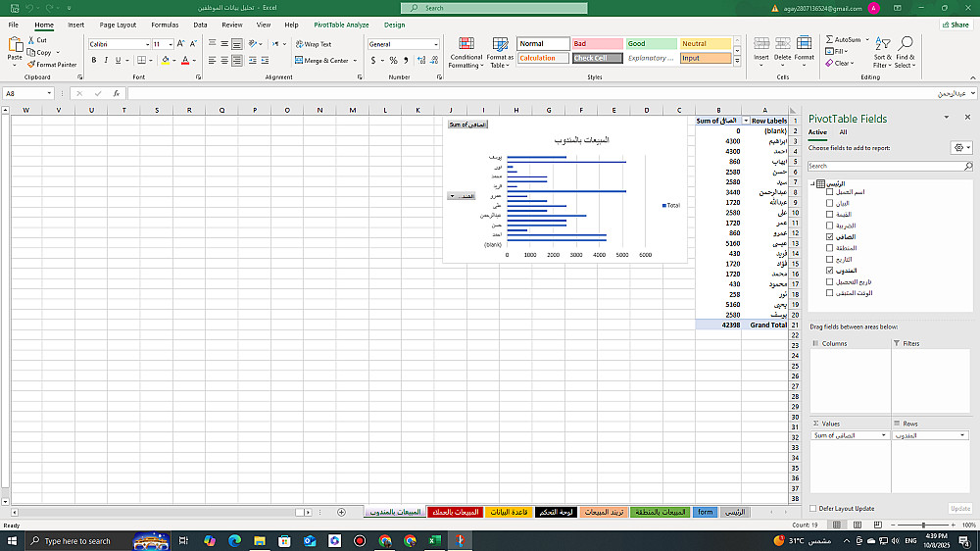Check the البيان field checkbox
Image resolution: width=980 pixels, height=551 pixels.
tap(830, 203)
